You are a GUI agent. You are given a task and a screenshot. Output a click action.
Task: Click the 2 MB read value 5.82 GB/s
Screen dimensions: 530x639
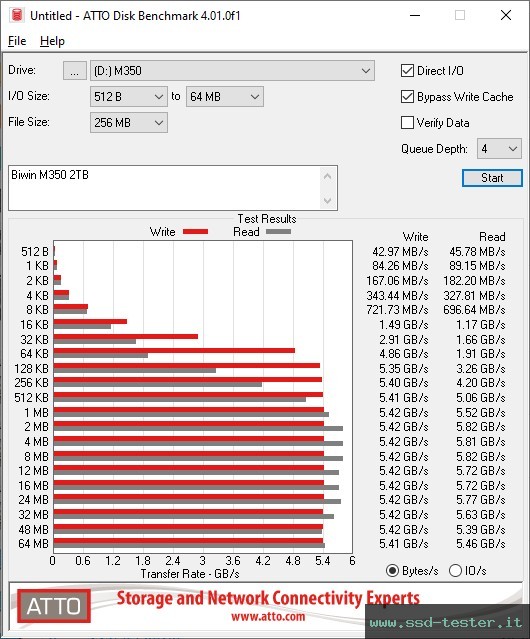[x=481, y=427]
